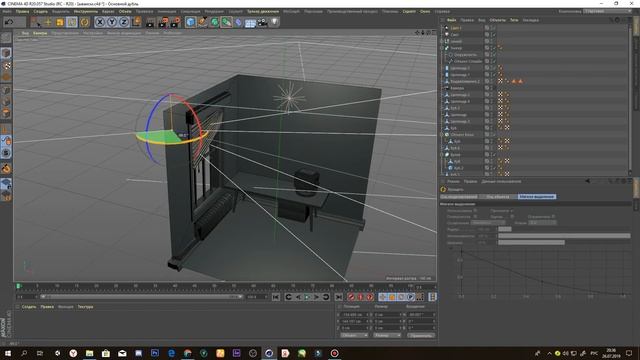
Task: Select the Live Selection tool
Action: tap(36, 22)
